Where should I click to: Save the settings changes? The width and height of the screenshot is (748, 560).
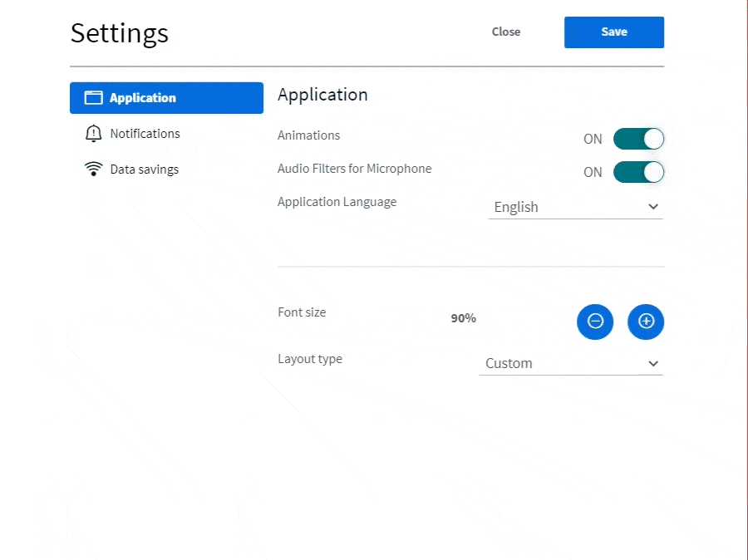tap(613, 32)
